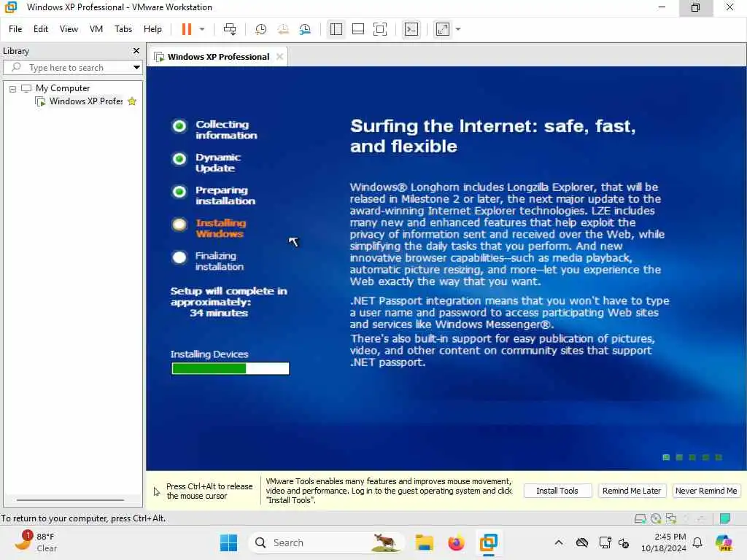This screenshot has width=747, height=560.
Task: Open the VM menu
Action: click(96, 29)
